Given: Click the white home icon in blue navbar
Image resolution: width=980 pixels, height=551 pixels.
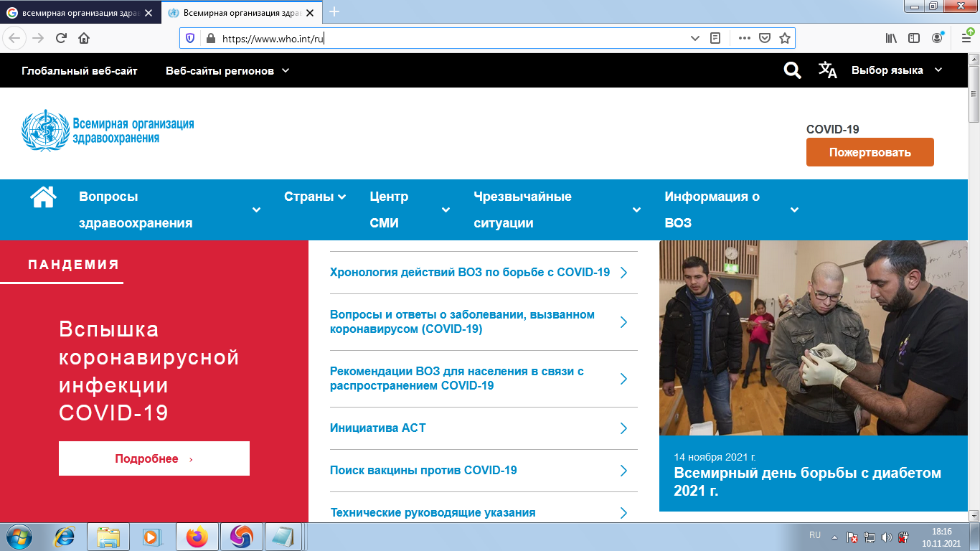Looking at the screenshot, I should click(x=43, y=197).
